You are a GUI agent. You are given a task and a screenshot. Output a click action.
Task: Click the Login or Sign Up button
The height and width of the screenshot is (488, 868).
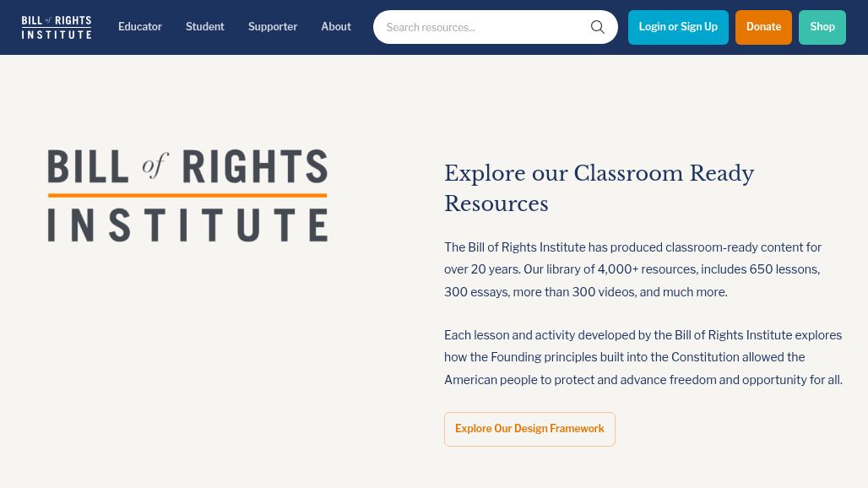coord(678,27)
